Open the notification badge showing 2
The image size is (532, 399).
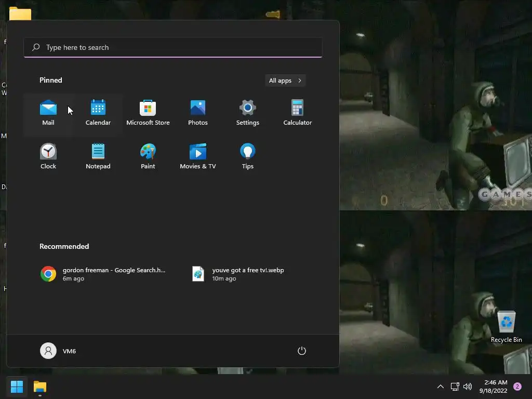(x=517, y=387)
